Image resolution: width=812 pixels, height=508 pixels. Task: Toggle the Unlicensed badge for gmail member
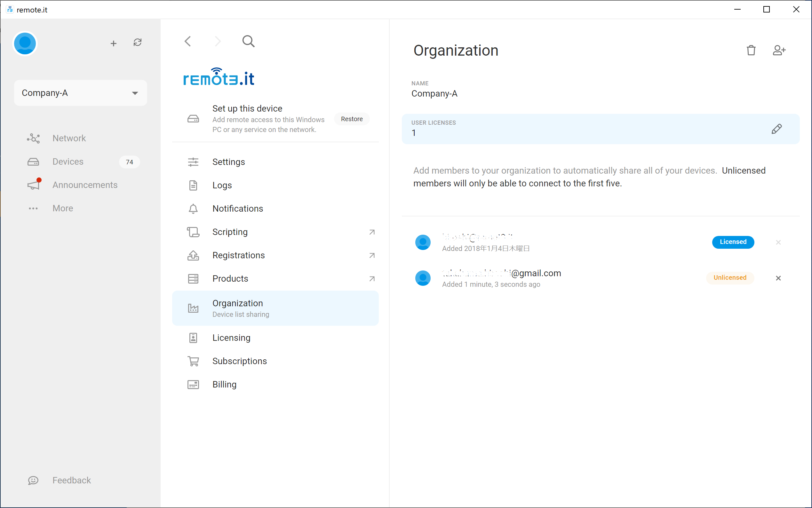click(x=730, y=278)
